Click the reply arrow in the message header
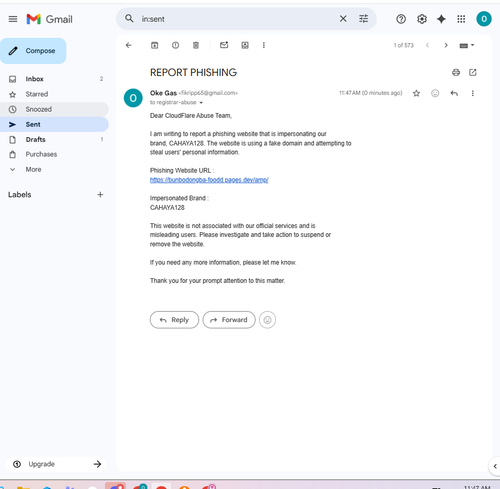This screenshot has height=489, width=500. [x=454, y=93]
